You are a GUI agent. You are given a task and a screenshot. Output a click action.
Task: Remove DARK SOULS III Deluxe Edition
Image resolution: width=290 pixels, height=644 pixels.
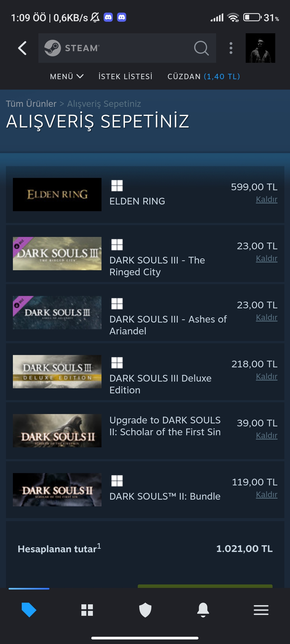266,376
